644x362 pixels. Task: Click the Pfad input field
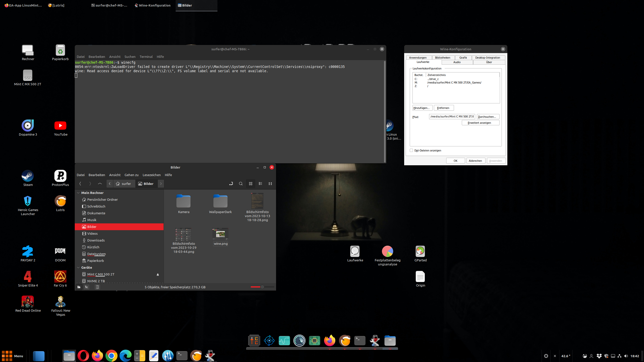tap(452, 116)
